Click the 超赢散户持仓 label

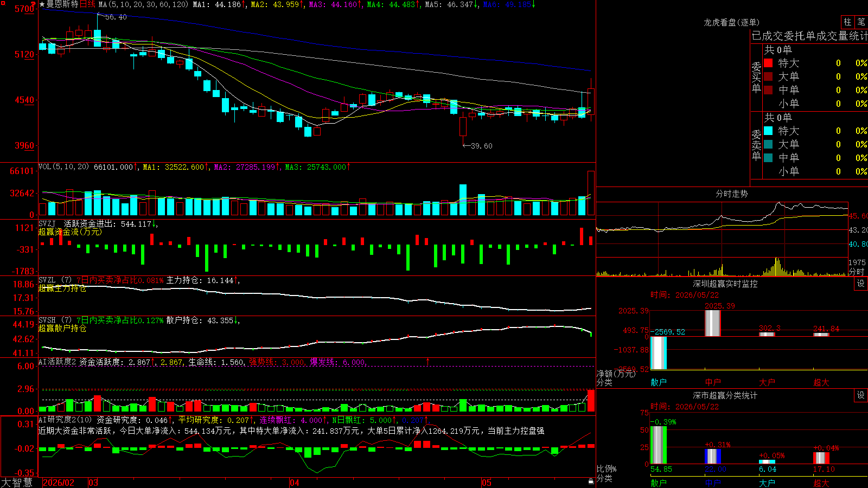[x=62, y=329]
